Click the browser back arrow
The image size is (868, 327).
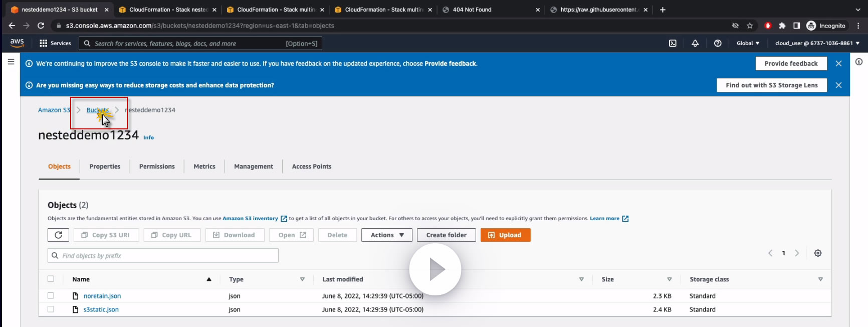[x=12, y=26]
